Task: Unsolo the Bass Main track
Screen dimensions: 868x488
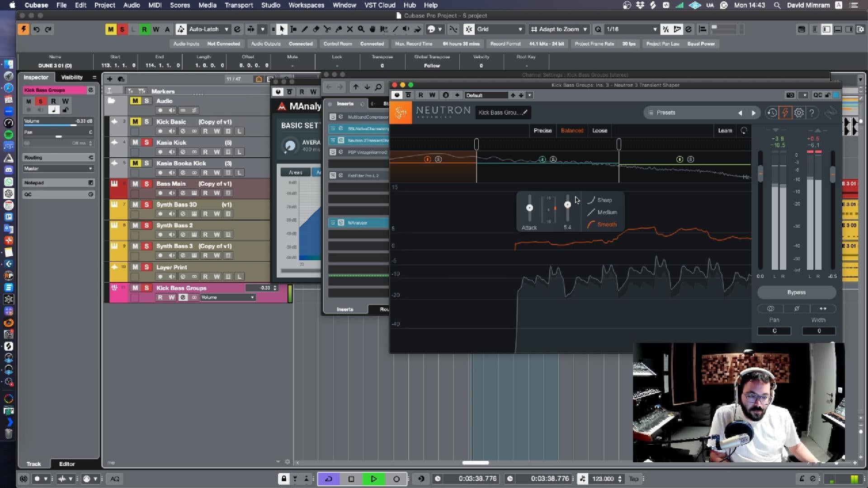Action: click(146, 184)
